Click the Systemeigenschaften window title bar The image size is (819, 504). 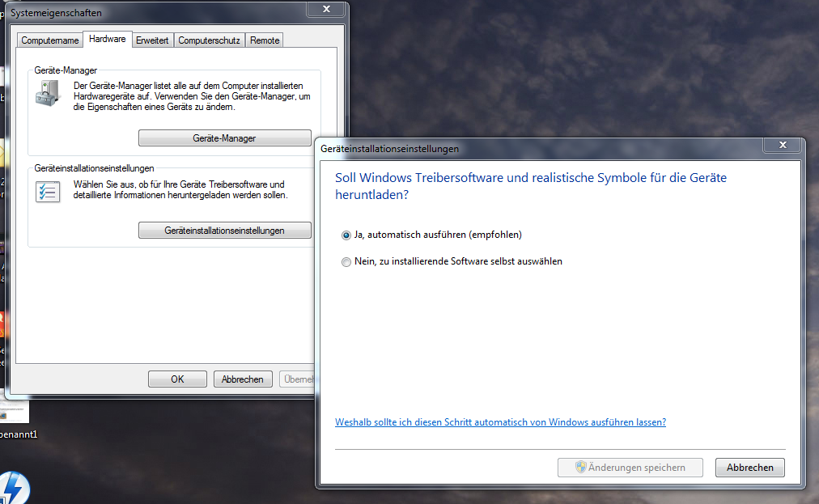point(157,12)
